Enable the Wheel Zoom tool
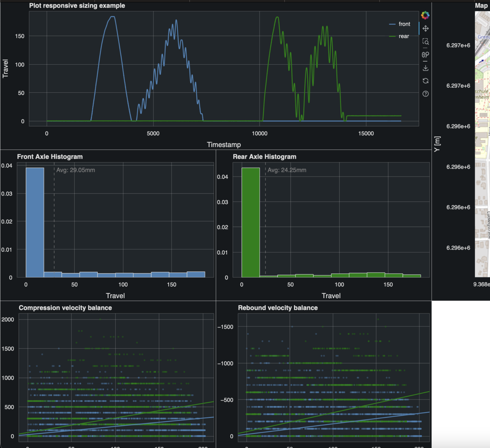The width and height of the screenshot is (490, 448). 425,55
